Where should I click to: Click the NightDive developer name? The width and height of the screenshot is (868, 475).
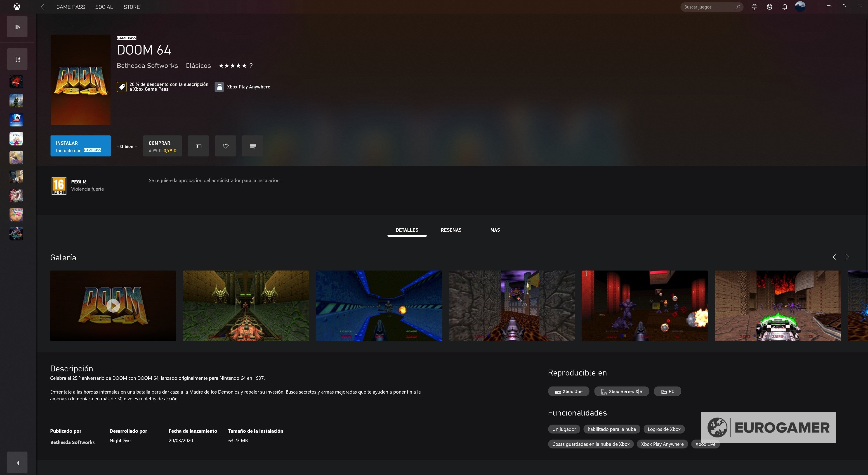point(120,441)
